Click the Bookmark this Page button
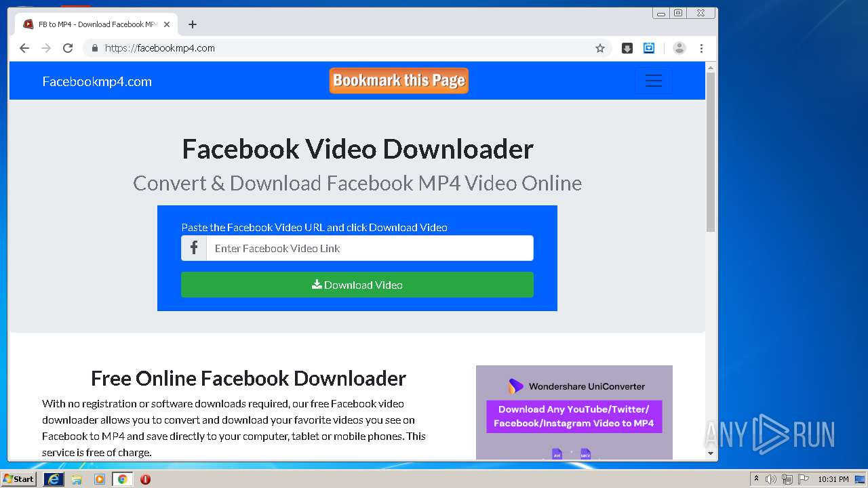Image resolution: width=868 pixels, height=488 pixels. pos(399,81)
